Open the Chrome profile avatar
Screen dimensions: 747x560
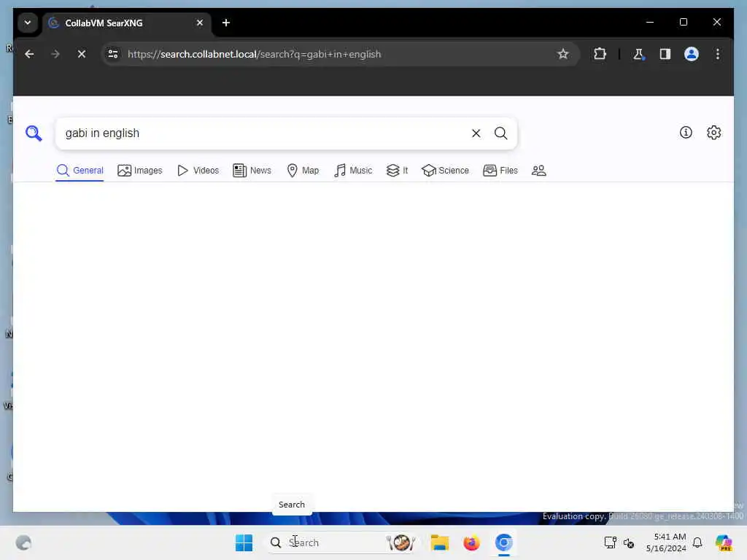(692, 54)
